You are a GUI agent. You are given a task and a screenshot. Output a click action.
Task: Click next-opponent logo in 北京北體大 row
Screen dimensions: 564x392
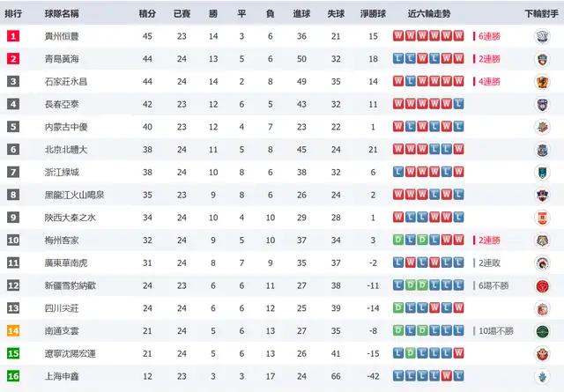543,150
